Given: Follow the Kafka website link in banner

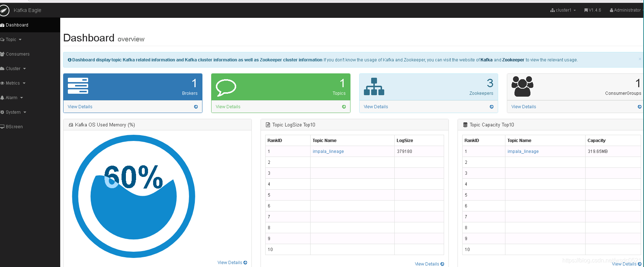Looking at the screenshot, I should point(486,60).
